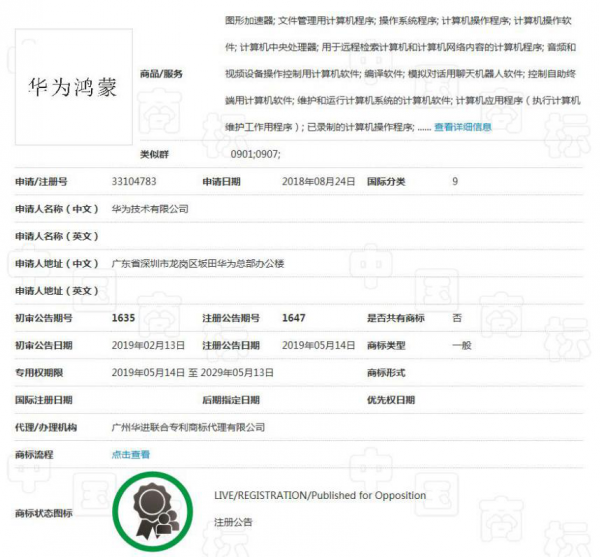600x557 pixels.
Task: Click the applicant address in Shenzhen
Action: tap(198, 263)
